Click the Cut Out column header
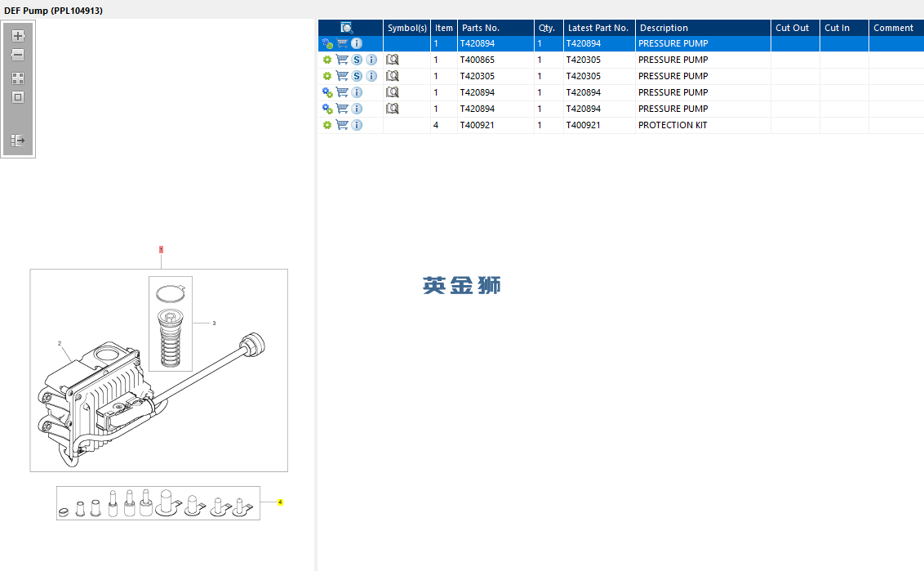 coord(795,28)
